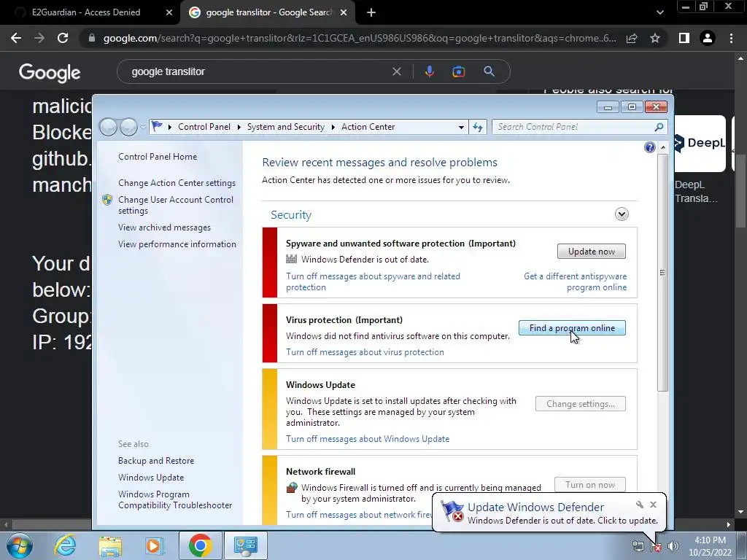Click the Chrome address bar URL
The width and height of the screenshot is (747, 560).
(x=360, y=38)
